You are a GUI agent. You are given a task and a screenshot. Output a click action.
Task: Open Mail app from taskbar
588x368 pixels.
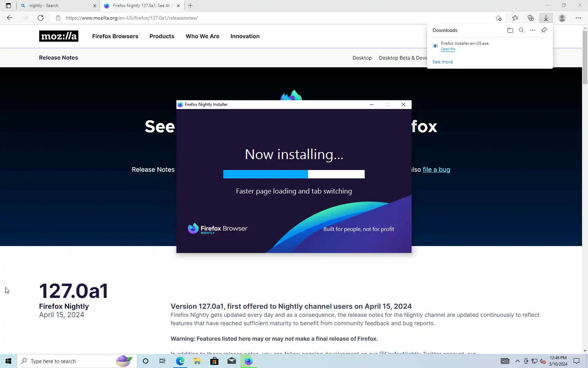[231, 361]
